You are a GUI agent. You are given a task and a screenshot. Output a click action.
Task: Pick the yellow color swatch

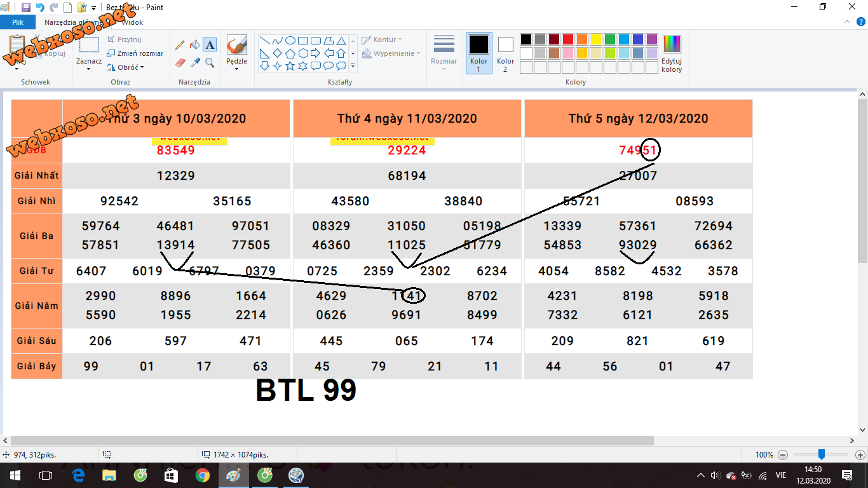(x=595, y=39)
